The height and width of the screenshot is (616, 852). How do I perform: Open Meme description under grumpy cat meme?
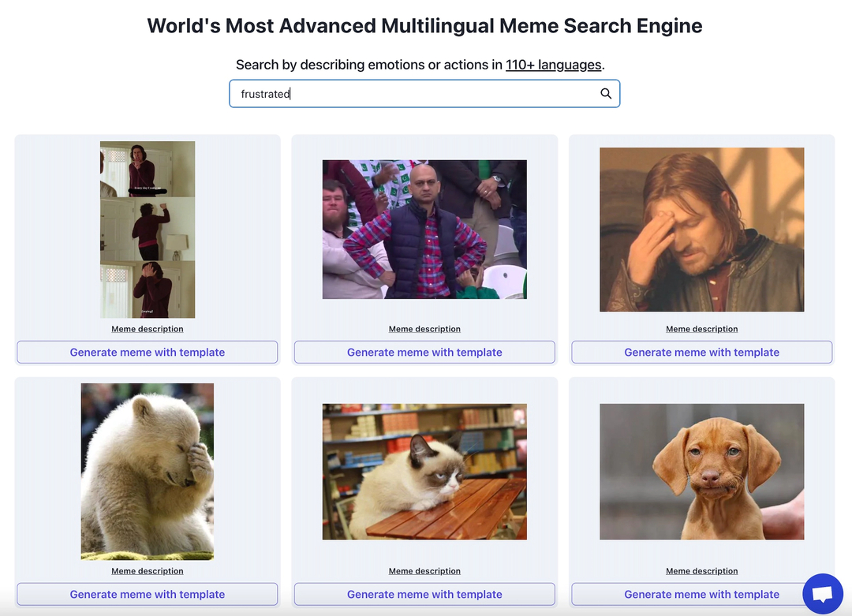[x=424, y=571]
